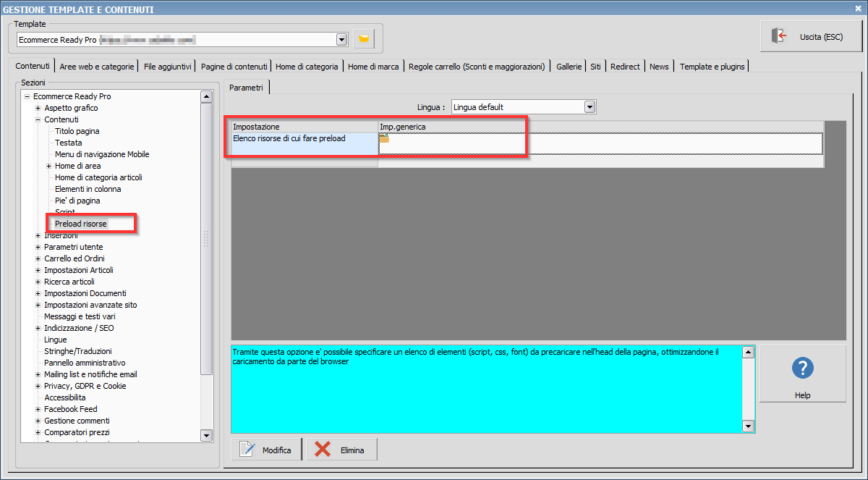Select Preload risorse in the tree
868x480 pixels.
(81, 224)
